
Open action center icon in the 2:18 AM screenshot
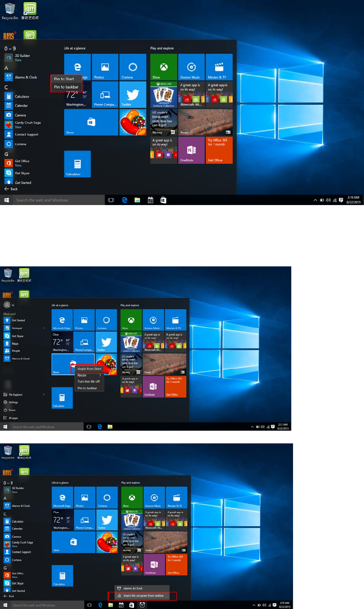(340, 200)
